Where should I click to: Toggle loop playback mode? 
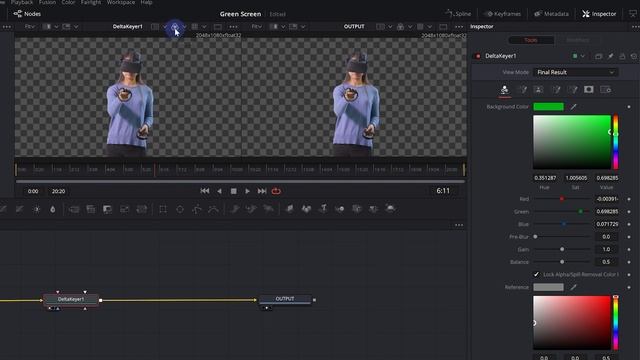coord(276,191)
